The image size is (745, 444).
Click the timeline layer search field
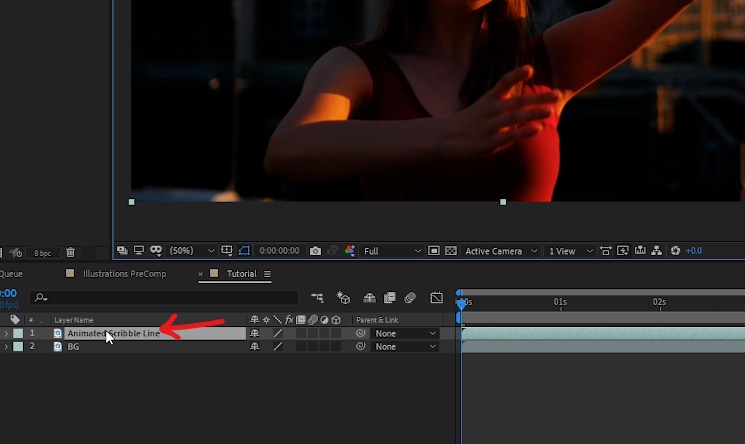pos(164,298)
